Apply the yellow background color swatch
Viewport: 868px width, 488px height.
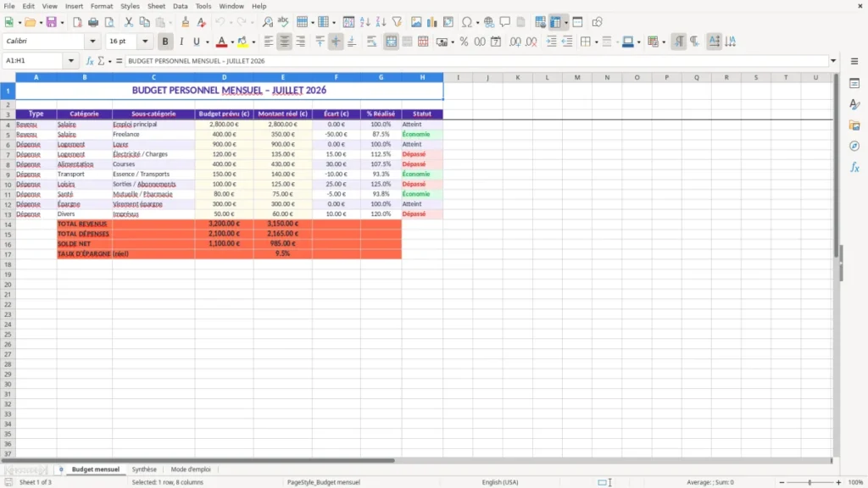[x=242, y=42]
